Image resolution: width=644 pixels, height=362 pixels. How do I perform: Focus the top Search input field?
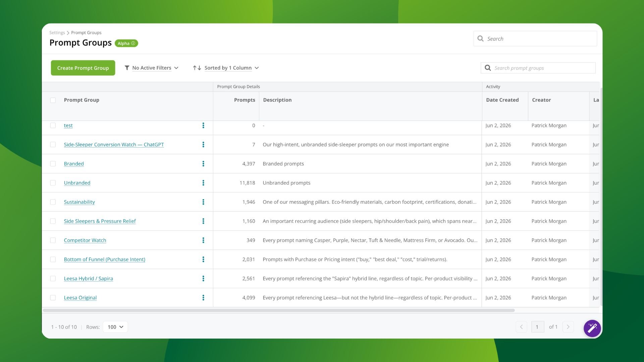[535, 39]
